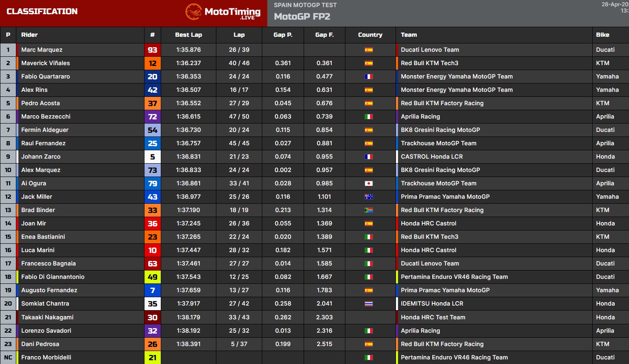
Task: Click Franco Morbidelli's NC position cell
Action: point(8,357)
